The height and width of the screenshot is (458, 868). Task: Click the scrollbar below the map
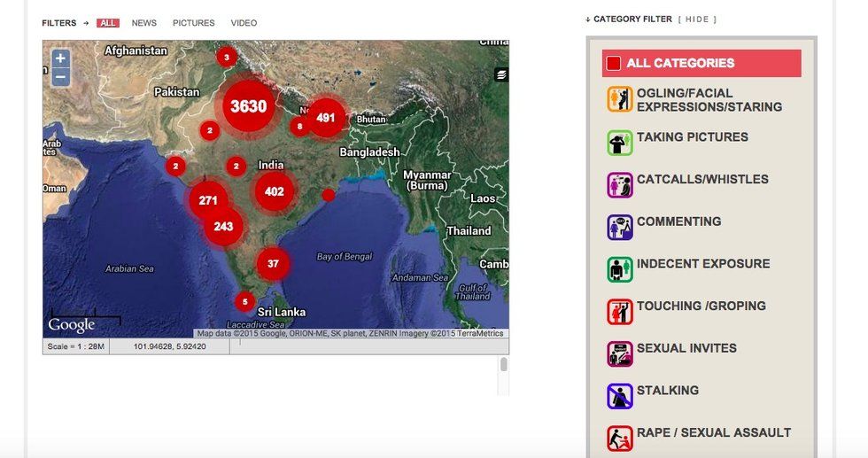click(504, 365)
